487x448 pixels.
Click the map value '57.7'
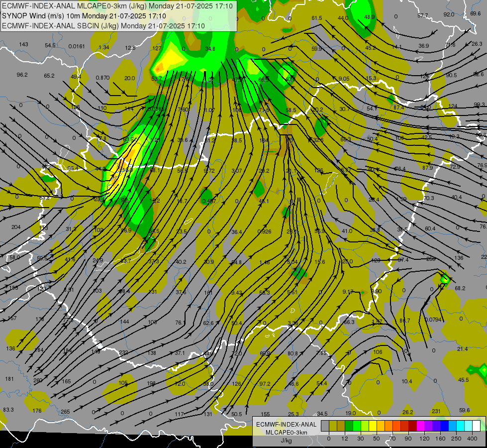(x=423, y=15)
